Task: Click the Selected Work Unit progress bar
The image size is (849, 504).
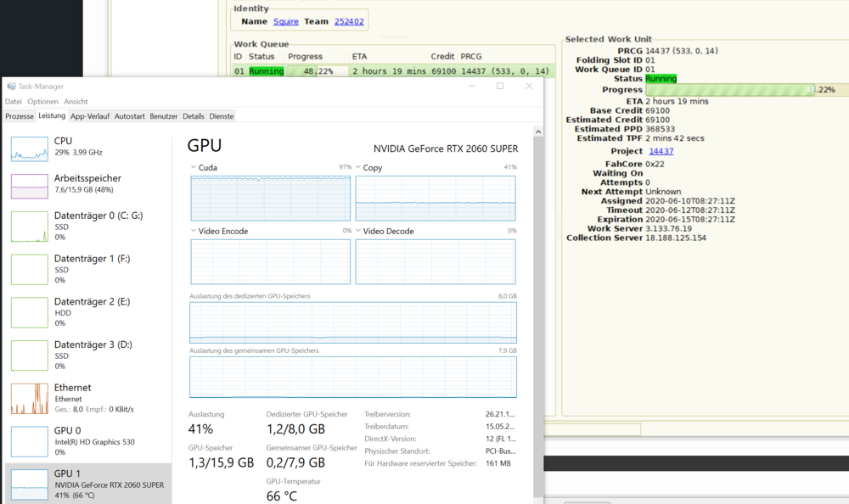Action: click(x=739, y=89)
